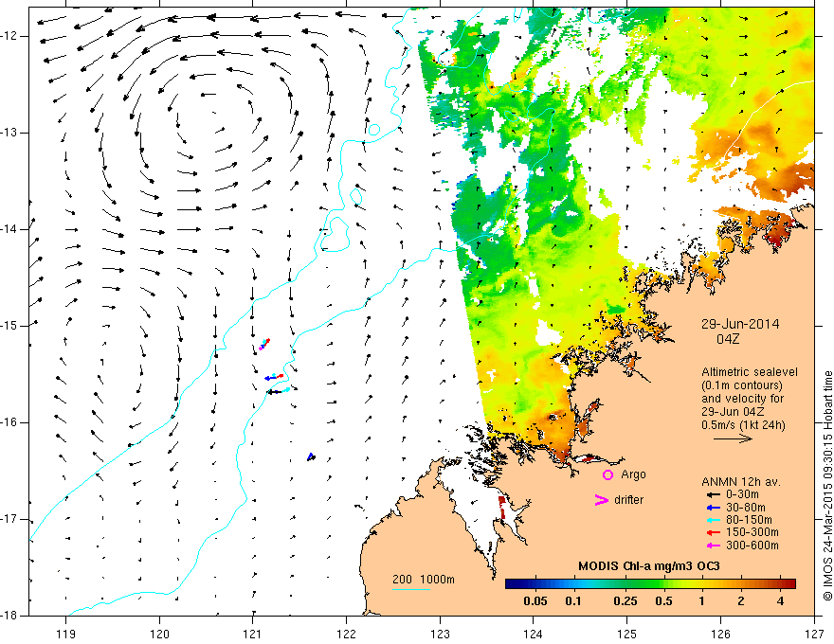Image resolution: width=834 pixels, height=644 pixels.
Task: Click the 0.5m/s velocity scale arrow
Action: (x=733, y=438)
